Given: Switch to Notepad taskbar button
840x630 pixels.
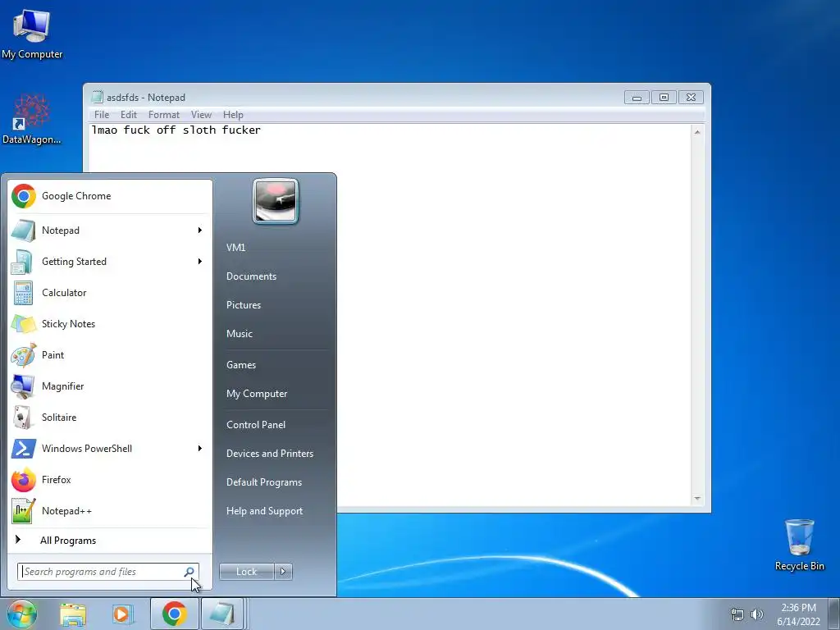Looking at the screenshot, I should click(222, 614).
